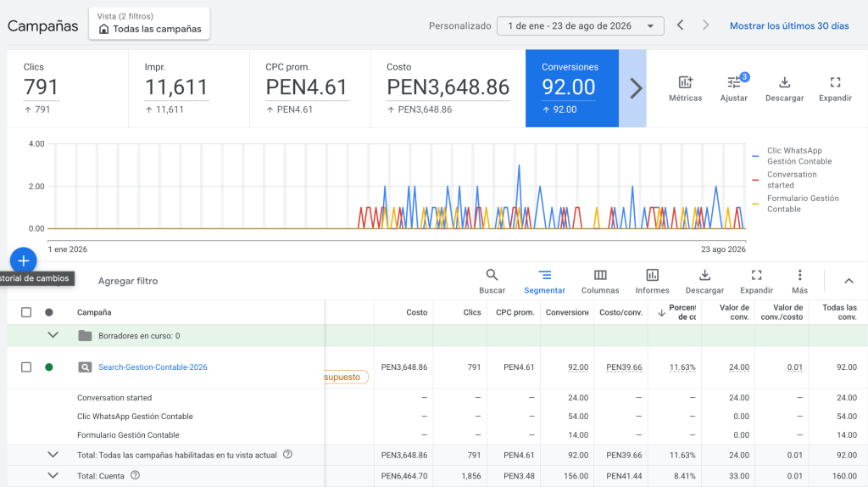Viewport: 868px width, 487px height.
Task: Sort by Campaña column header
Action: coord(94,312)
